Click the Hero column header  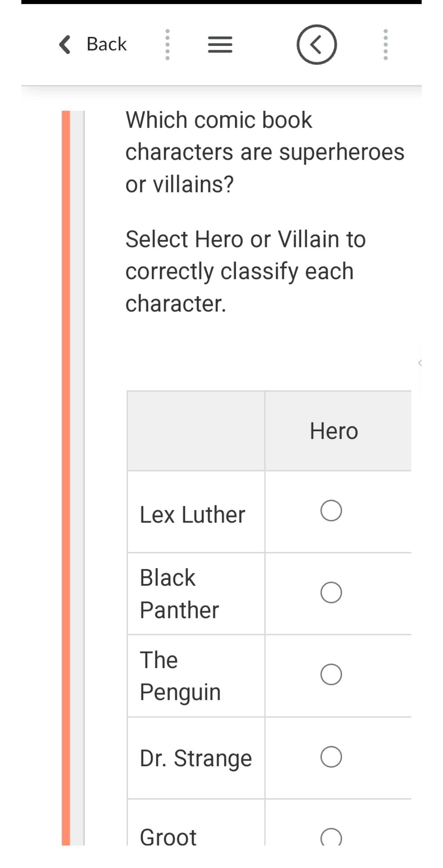click(334, 431)
